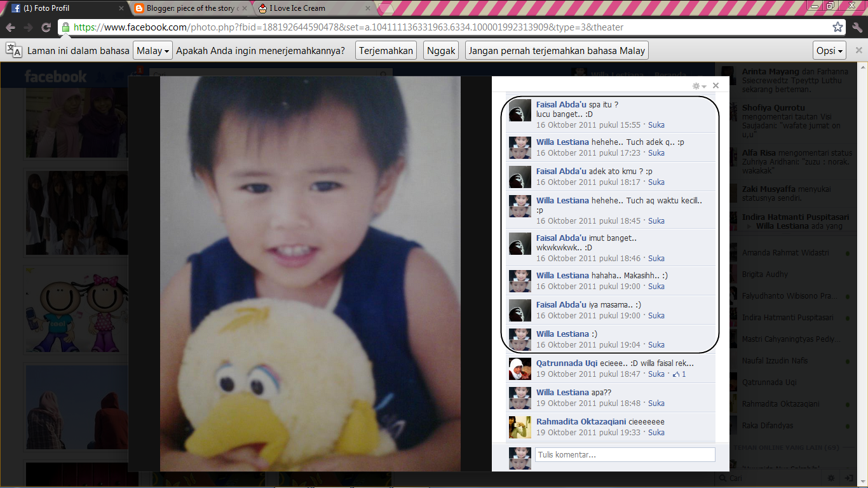Image resolution: width=868 pixels, height=488 pixels.
Task: Bookmark page with star icon
Action: [837, 27]
